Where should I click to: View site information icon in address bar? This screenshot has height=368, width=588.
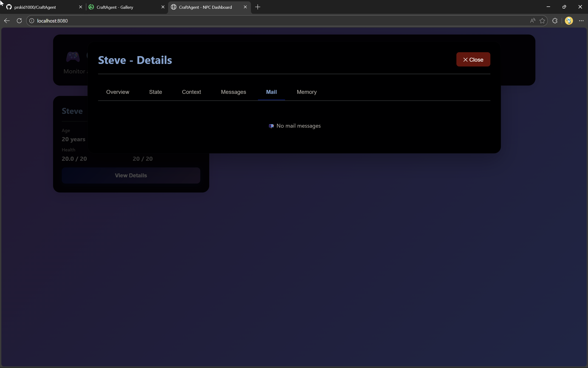click(x=32, y=21)
